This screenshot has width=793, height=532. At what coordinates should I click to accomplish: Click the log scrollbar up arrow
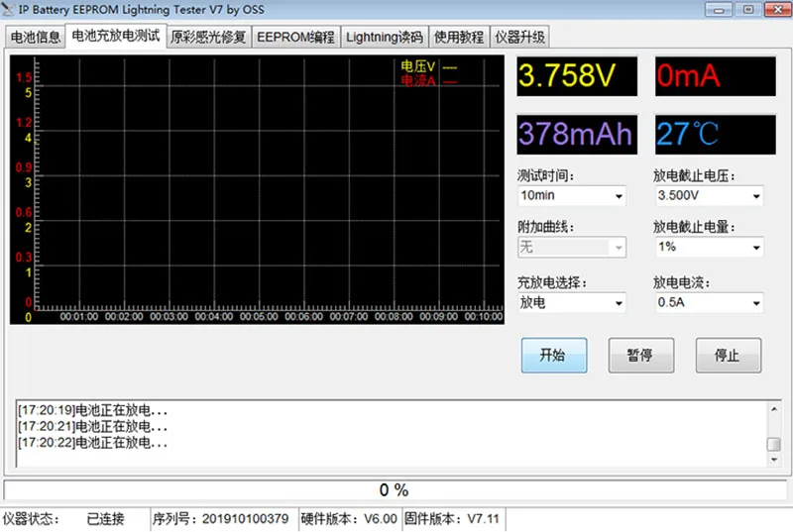point(774,409)
